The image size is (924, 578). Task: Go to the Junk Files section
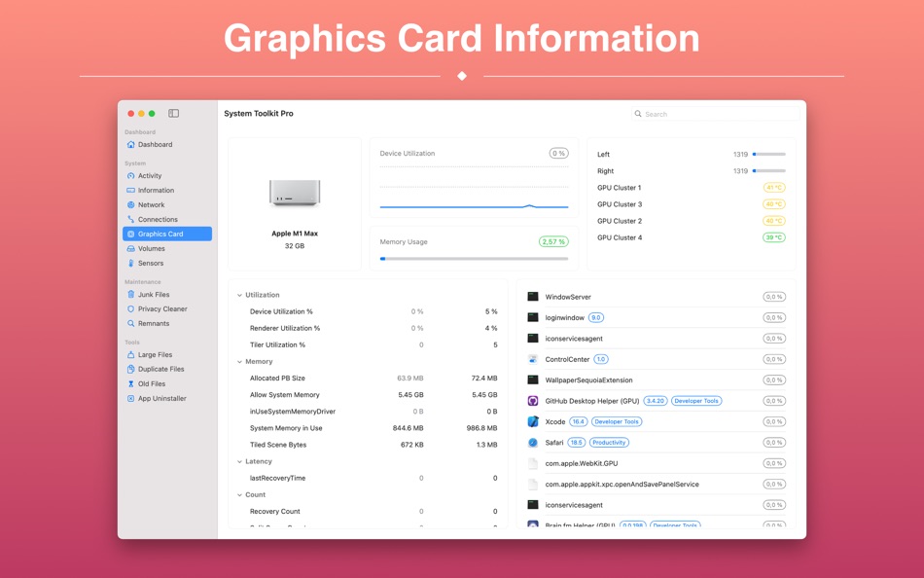167,294
